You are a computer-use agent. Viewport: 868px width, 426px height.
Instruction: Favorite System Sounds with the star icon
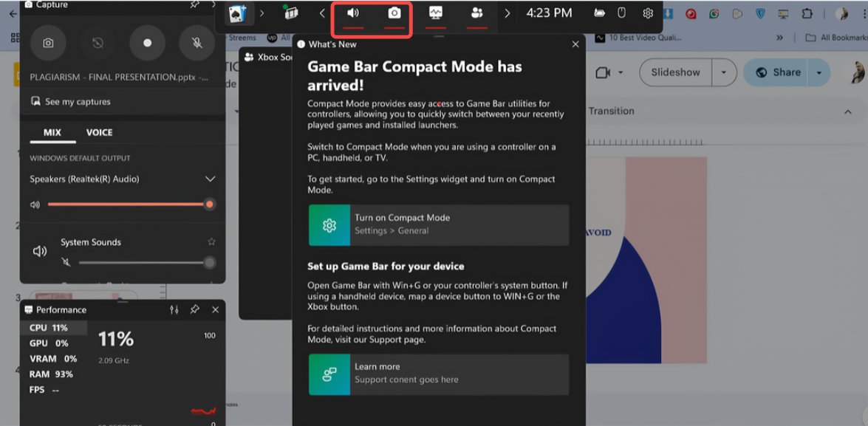[x=211, y=241]
